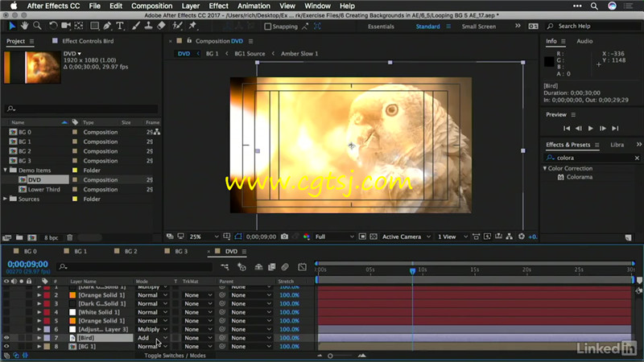The width and height of the screenshot is (644, 362).
Task: Toggle transparency grid in viewer
Action: (x=374, y=237)
